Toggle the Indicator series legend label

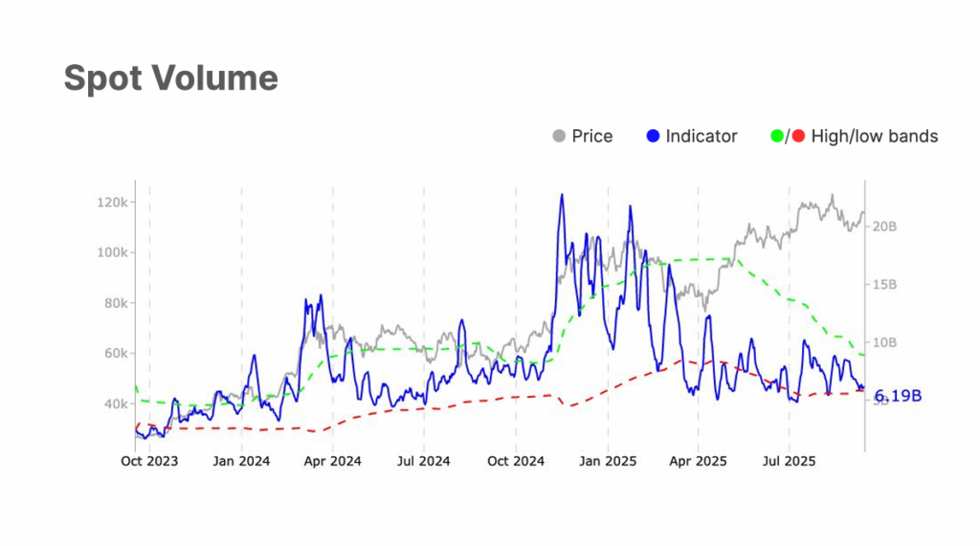(x=701, y=137)
